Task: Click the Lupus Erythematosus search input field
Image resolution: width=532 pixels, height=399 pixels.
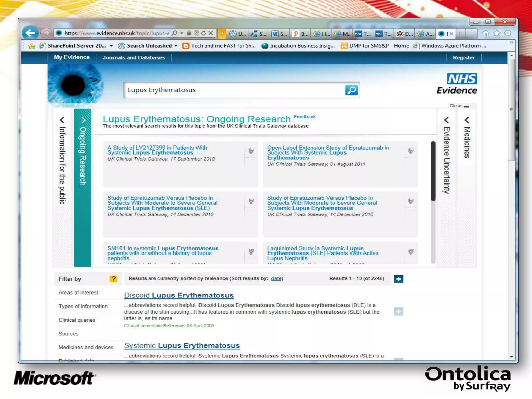Action: 234,90
